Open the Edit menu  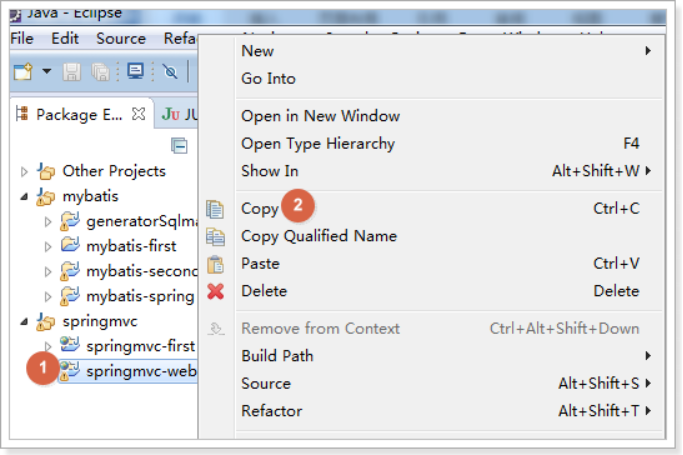(x=65, y=38)
